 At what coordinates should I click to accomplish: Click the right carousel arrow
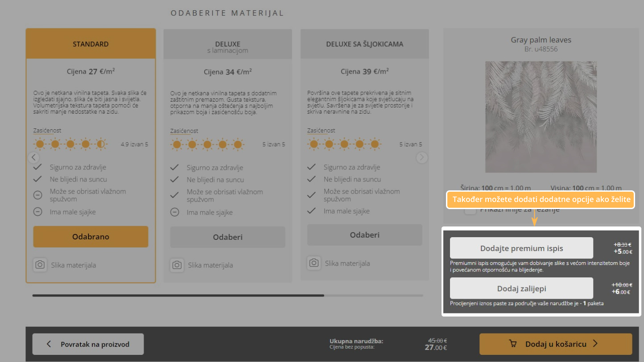[x=422, y=157]
